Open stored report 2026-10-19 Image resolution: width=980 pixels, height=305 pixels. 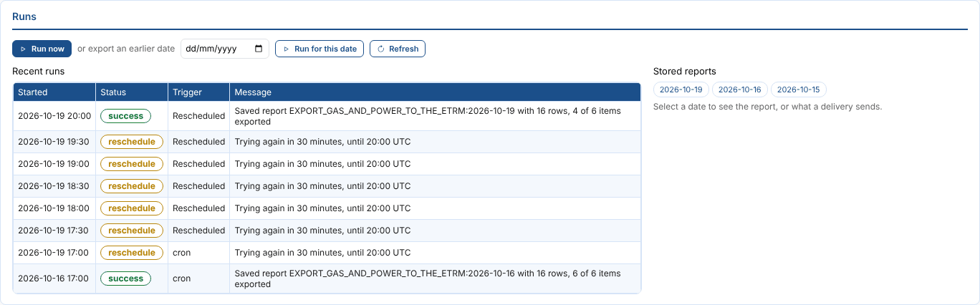[x=681, y=89]
